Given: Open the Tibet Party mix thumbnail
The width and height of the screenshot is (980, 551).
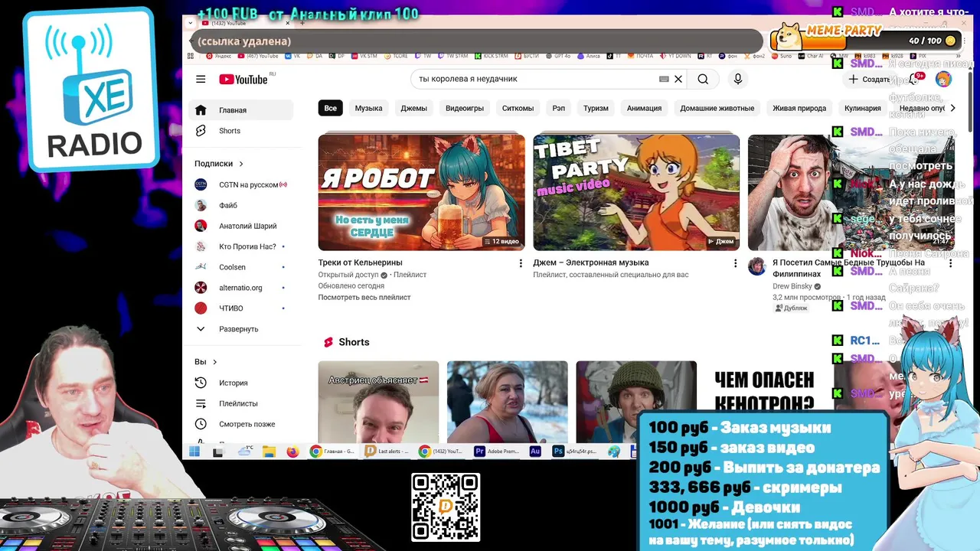Looking at the screenshot, I should [x=636, y=192].
